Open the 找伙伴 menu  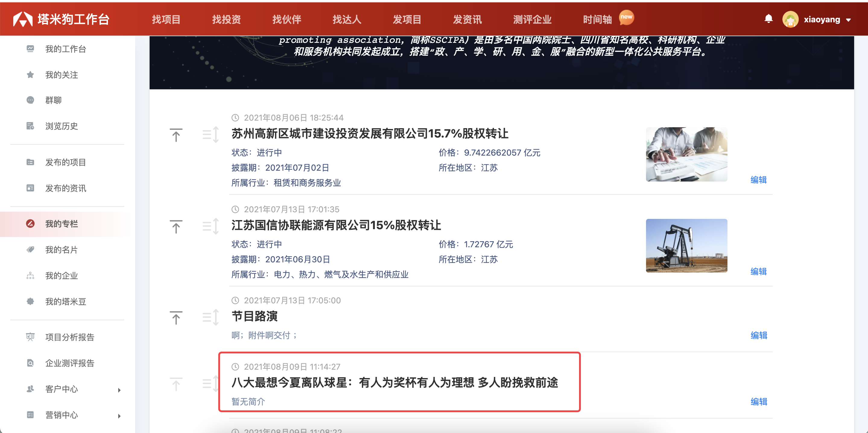coord(287,20)
